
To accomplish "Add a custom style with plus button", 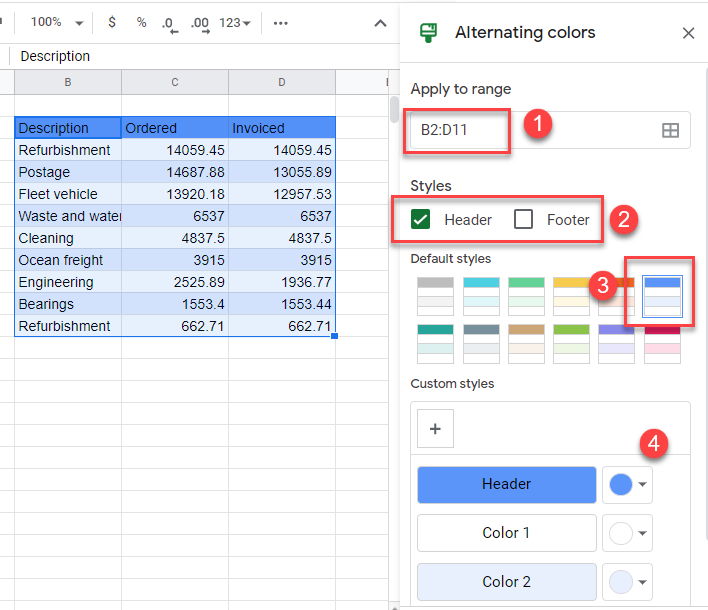I will [435, 428].
